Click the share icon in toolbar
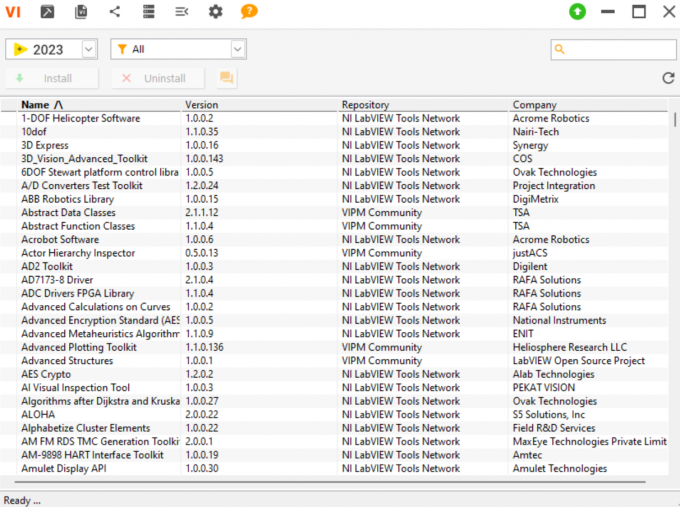Image resolution: width=680 pixels, height=507 pixels. (x=114, y=12)
